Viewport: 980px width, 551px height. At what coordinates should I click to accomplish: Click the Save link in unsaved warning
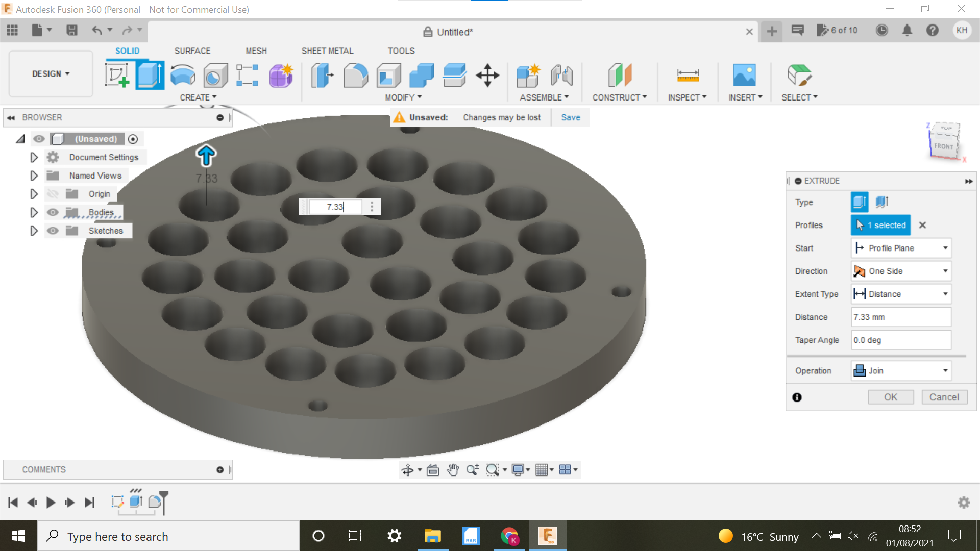click(x=571, y=117)
